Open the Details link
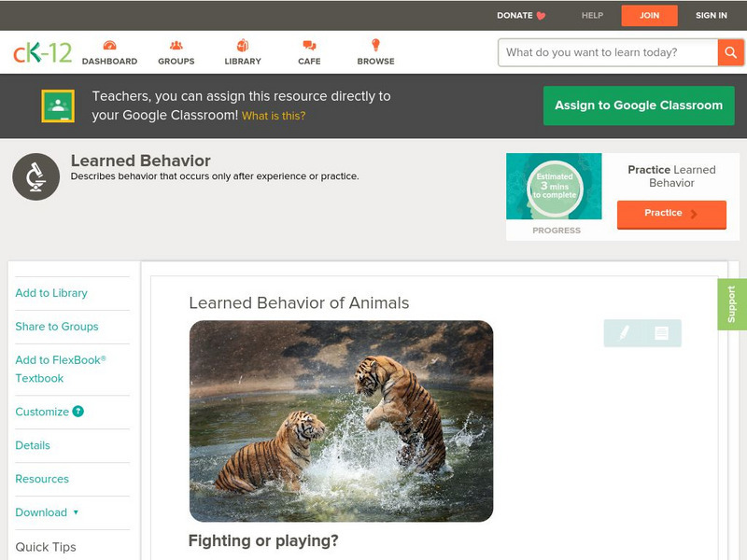Image resolution: width=747 pixels, height=560 pixels. tap(33, 445)
